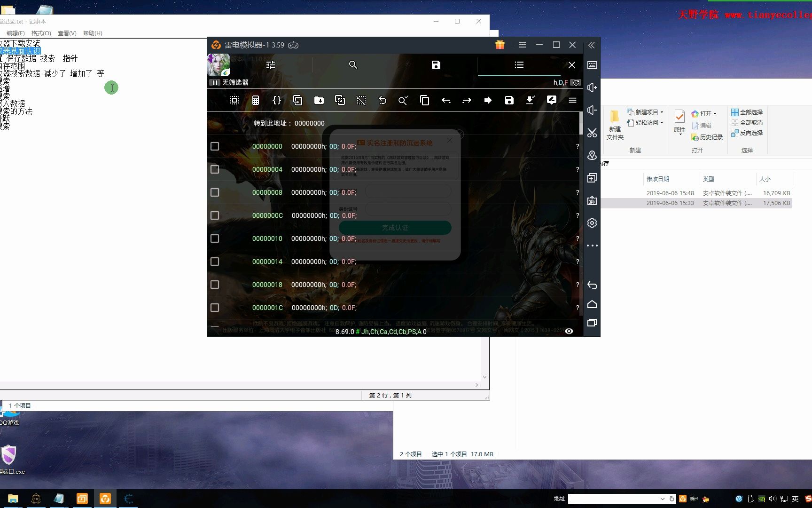Click the select-all dashed square icon
Screen dimensions: 812x508
coord(234,100)
